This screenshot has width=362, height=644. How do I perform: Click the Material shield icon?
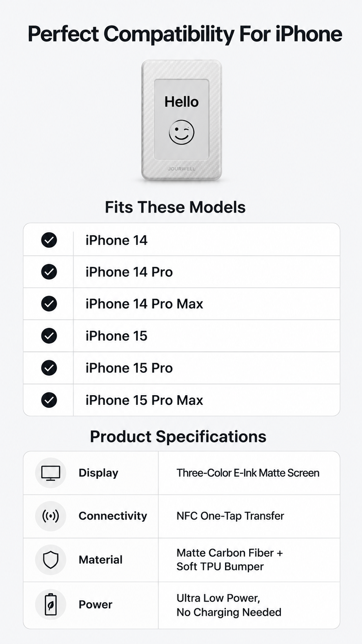51,560
